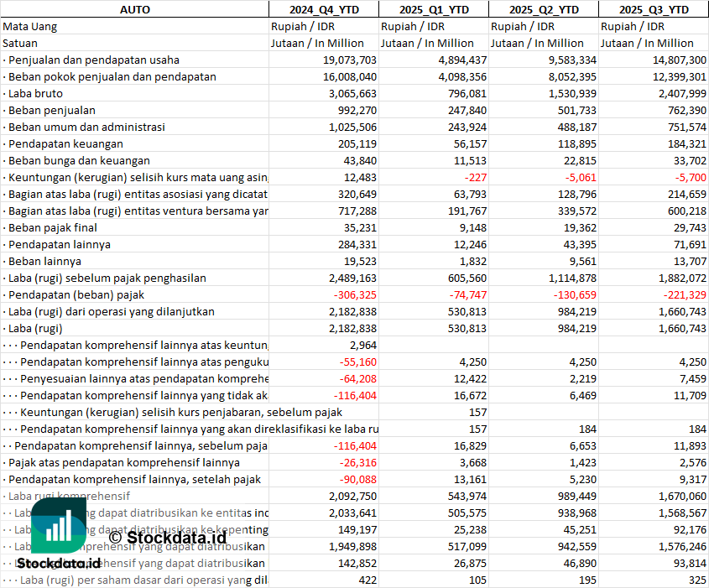This screenshot has height=588, width=709.
Task: Select the 14,807,300 cell in 2025_Q3_YTD
Action: point(676,60)
